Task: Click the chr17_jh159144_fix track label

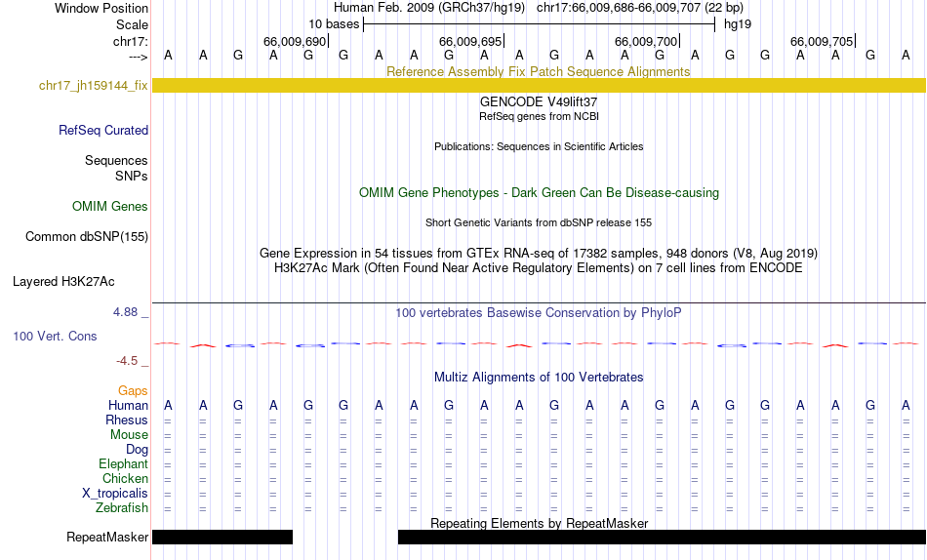Action: point(93,85)
